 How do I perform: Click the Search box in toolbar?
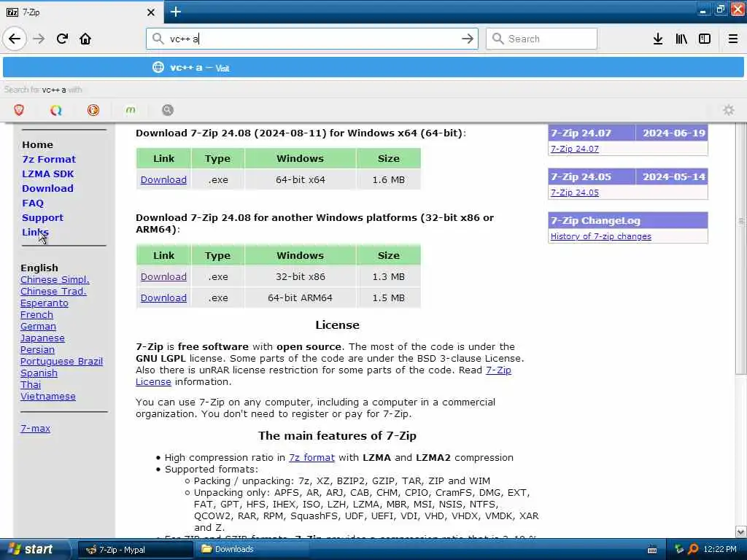tap(541, 39)
